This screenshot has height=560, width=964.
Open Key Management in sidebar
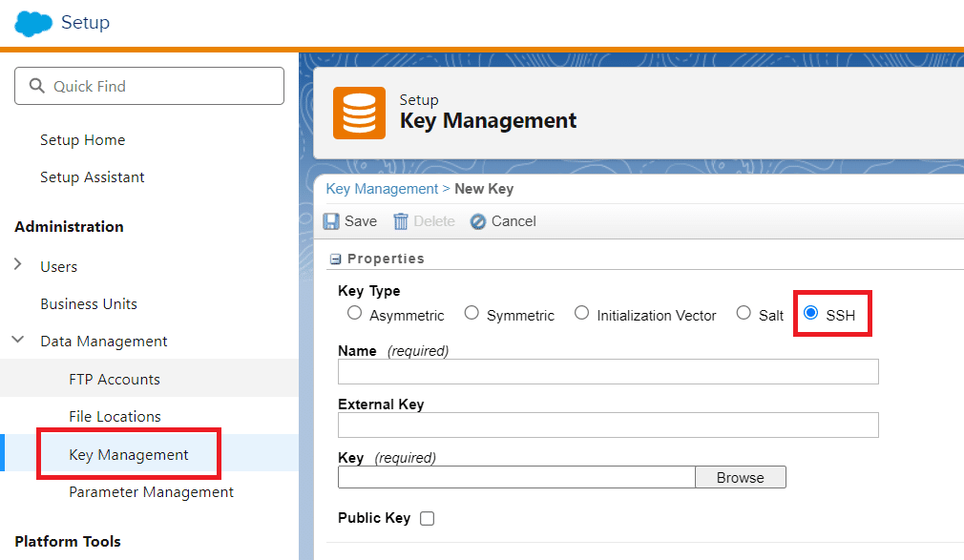(x=129, y=454)
